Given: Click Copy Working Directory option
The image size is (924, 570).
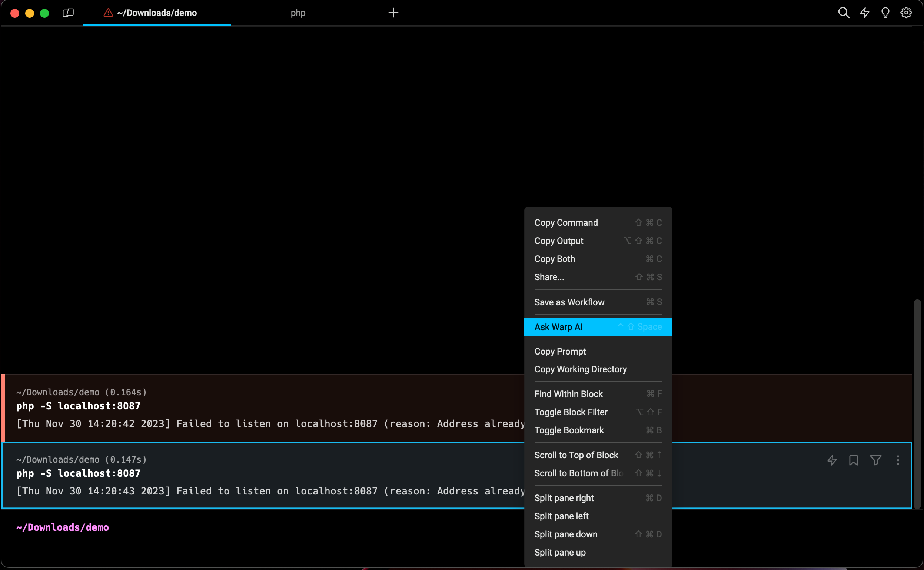Looking at the screenshot, I should (x=581, y=369).
